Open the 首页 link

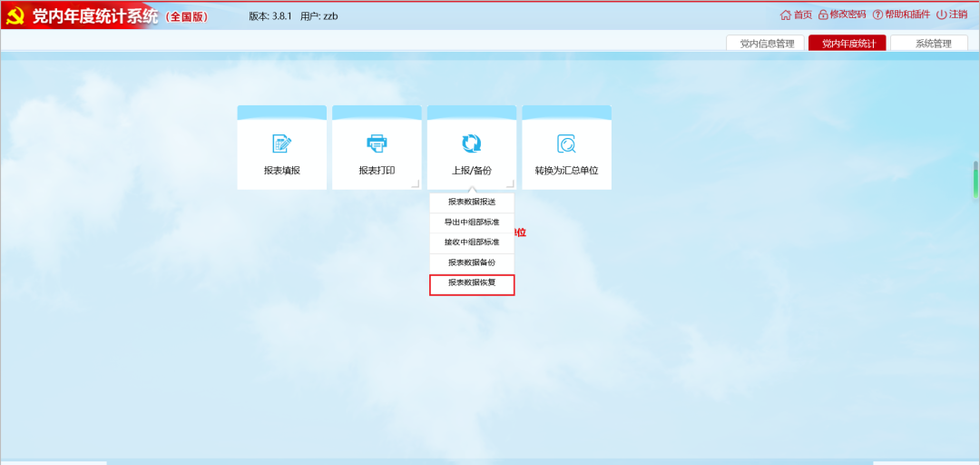tap(802, 15)
